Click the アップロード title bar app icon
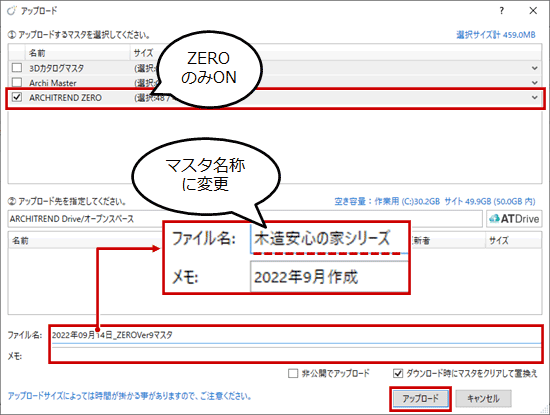Screen dimensions: 550x415 coord(12,11)
